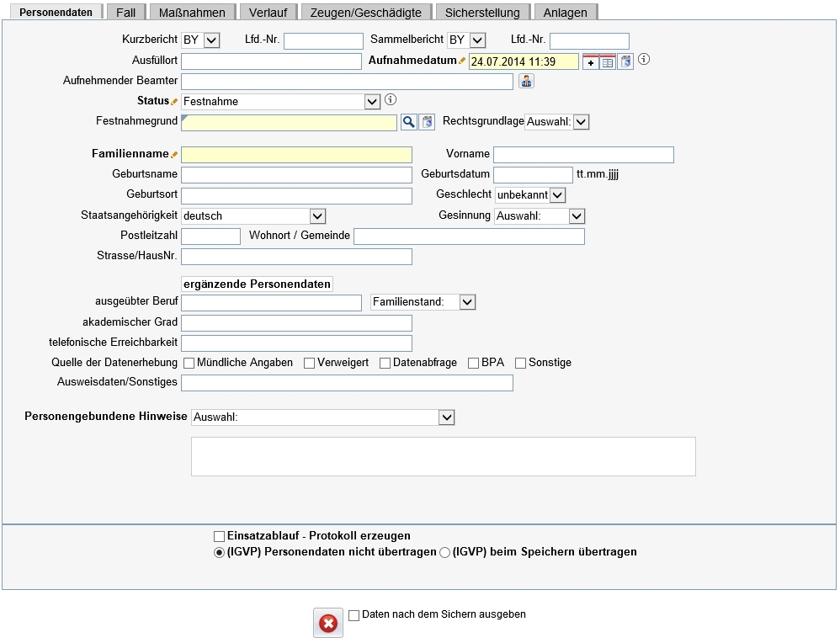Select Personendaten nicht übertragen radio button
840x643 pixels.
(219, 552)
